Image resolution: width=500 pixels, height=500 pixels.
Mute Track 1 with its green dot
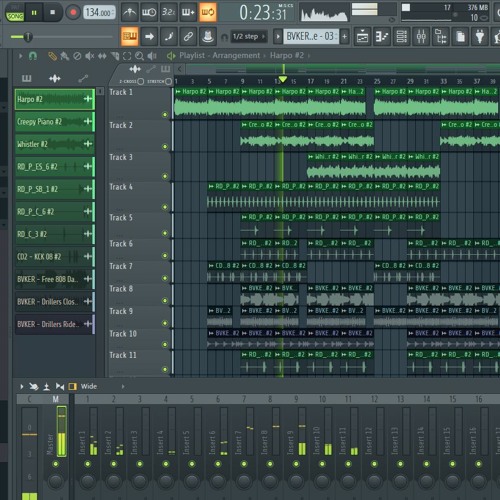click(165, 115)
